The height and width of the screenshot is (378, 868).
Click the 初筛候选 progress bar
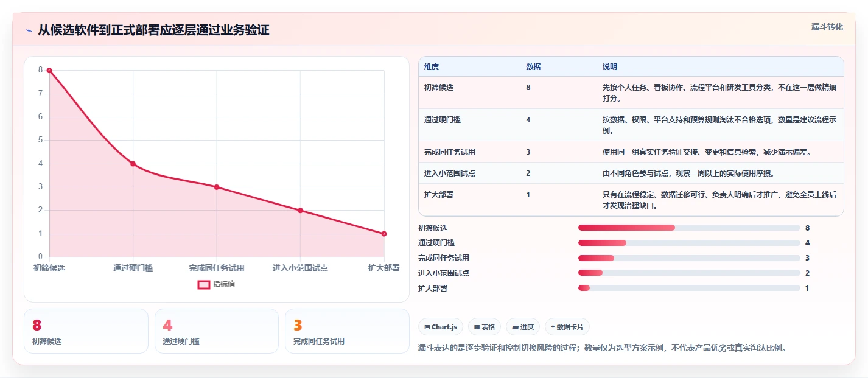(x=689, y=228)
